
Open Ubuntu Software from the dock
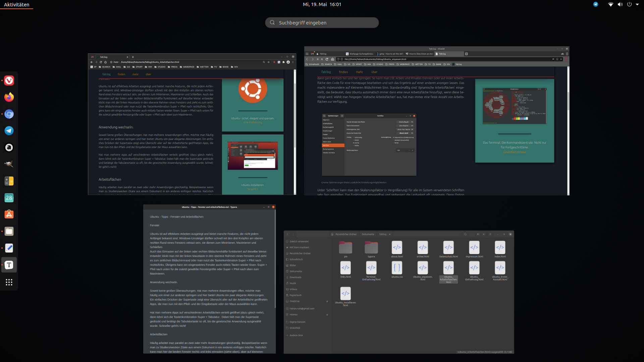(x=9, y=215)
